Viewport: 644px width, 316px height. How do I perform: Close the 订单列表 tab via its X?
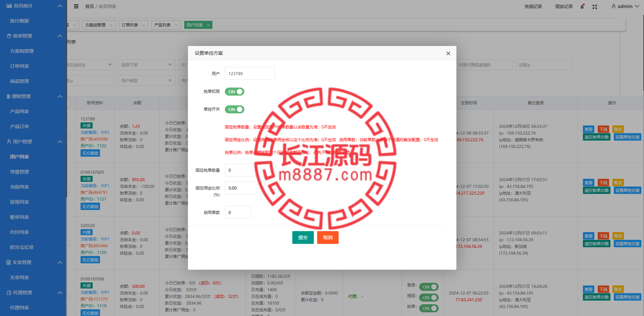coord(144,25)
